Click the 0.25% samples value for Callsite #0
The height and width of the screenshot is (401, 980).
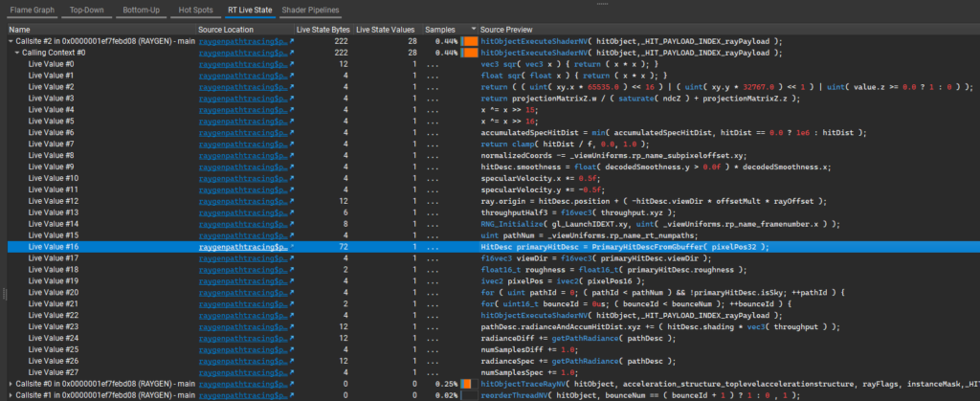(446, 384)
